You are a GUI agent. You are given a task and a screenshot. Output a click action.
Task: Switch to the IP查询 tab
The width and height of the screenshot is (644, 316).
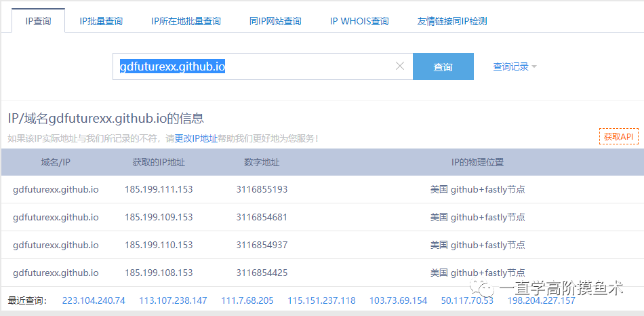pyautogui.click(x=38, y=22)
